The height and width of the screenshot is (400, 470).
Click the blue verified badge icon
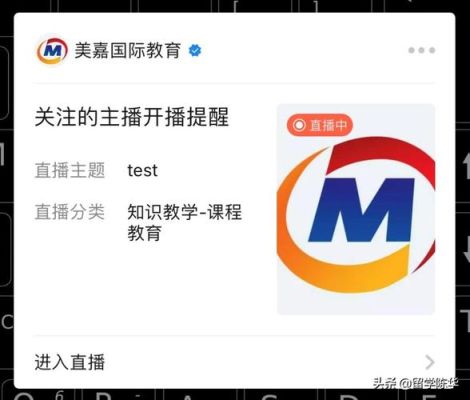(x=195, y=51)
